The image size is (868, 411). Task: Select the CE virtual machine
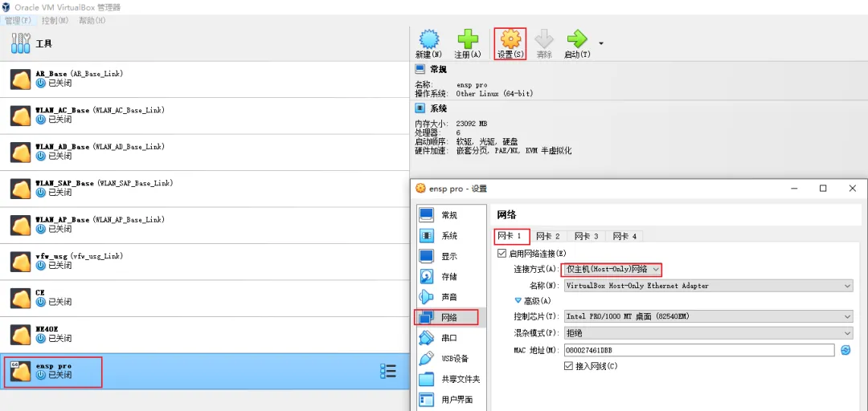tap(205, 298)
